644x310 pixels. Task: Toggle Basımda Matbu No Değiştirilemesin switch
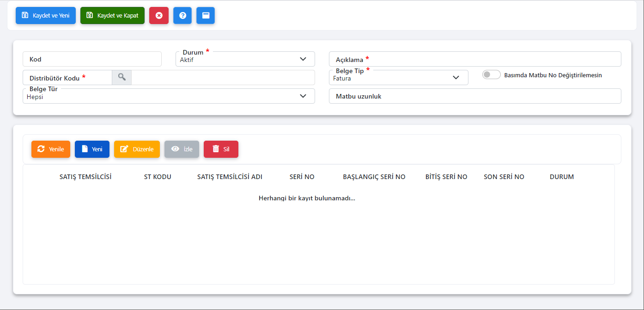click(x=492, y=74)
